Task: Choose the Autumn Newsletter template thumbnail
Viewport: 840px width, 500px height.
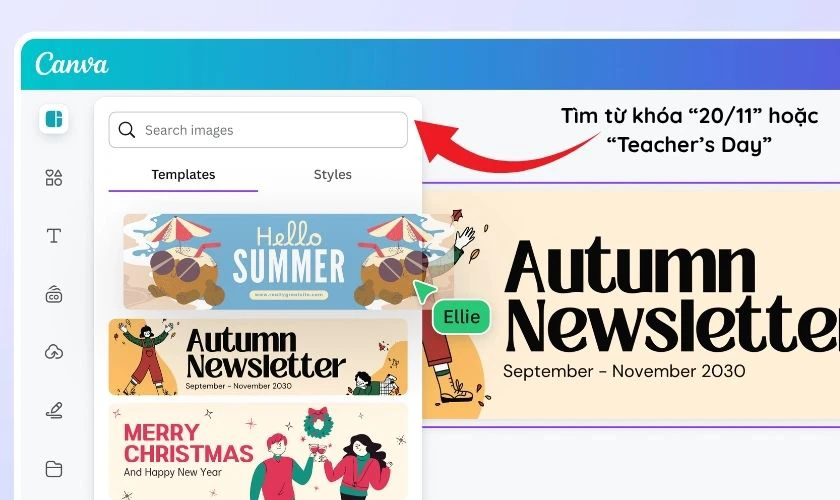Action: click(258, 357)
